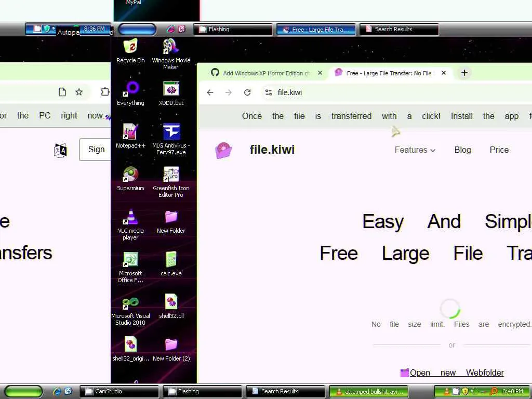This screenshot has height=399, width=532.
Task: Open Internet Explorer quick launch icon
Action: click(x=57, y=391)
